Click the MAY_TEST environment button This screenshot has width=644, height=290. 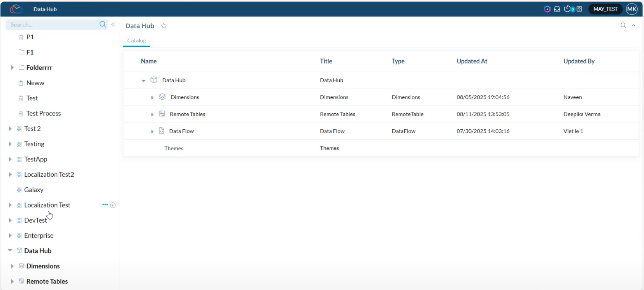pos(605,9)
